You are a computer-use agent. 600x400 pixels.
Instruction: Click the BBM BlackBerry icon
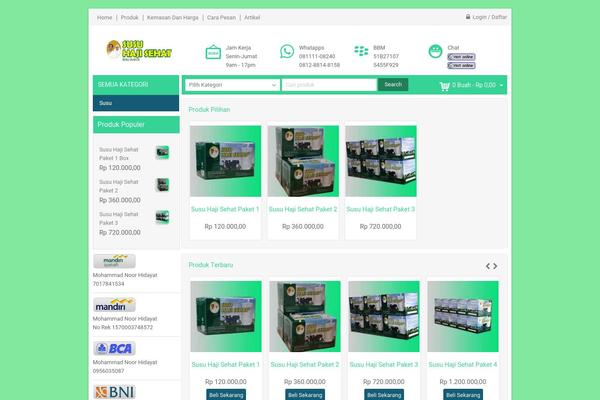(361, 51)
